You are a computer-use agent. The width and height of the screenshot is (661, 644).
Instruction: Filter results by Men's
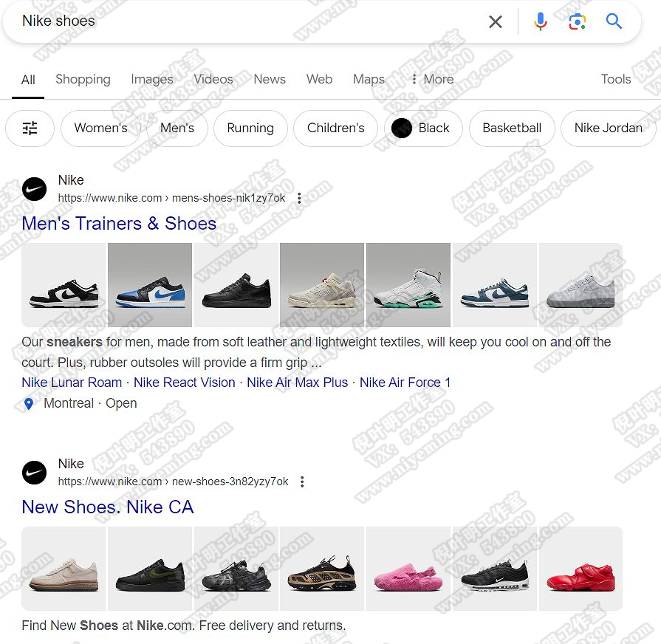(x=177, y=128)
